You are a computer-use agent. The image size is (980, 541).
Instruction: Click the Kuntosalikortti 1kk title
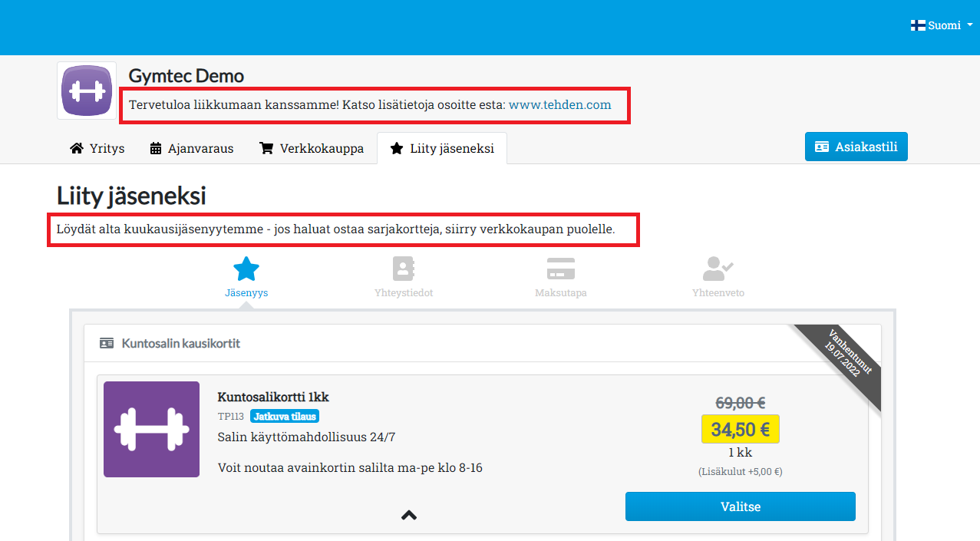[273, 397]
